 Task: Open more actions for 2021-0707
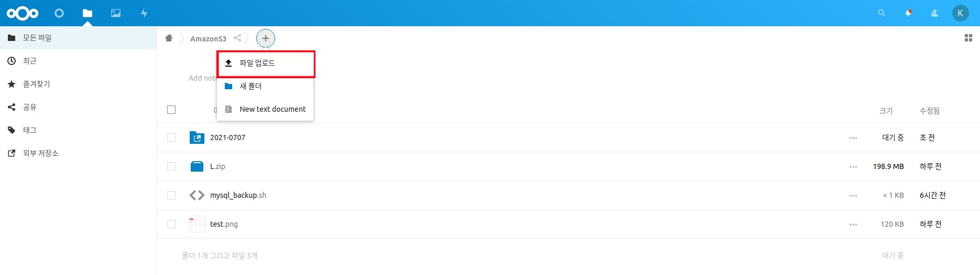click(x=853, y=138)
